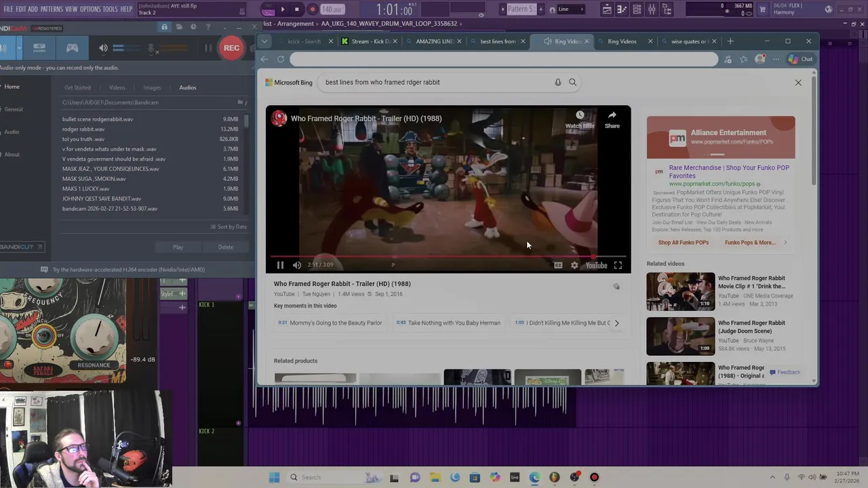Click Share on the video
Screen dimensions: 868x488
tap(612, 119)
